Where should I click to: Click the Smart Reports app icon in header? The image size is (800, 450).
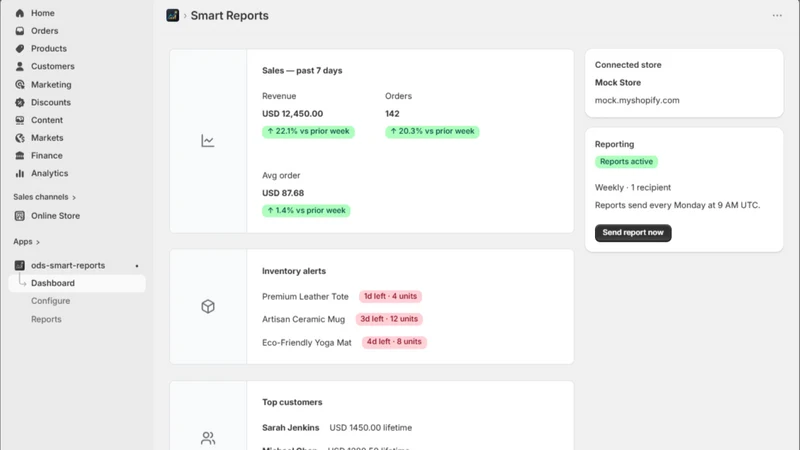(172, 15)
